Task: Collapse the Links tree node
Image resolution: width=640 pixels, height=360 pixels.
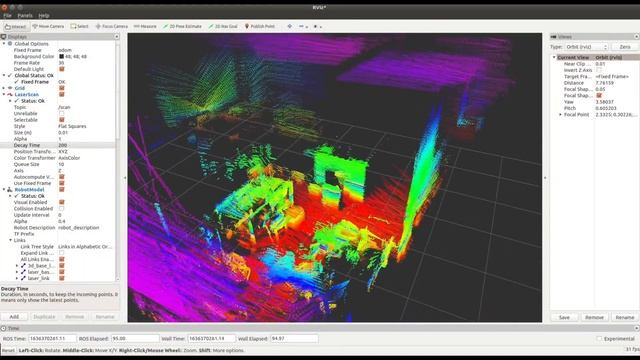Action: coord(11,240)
